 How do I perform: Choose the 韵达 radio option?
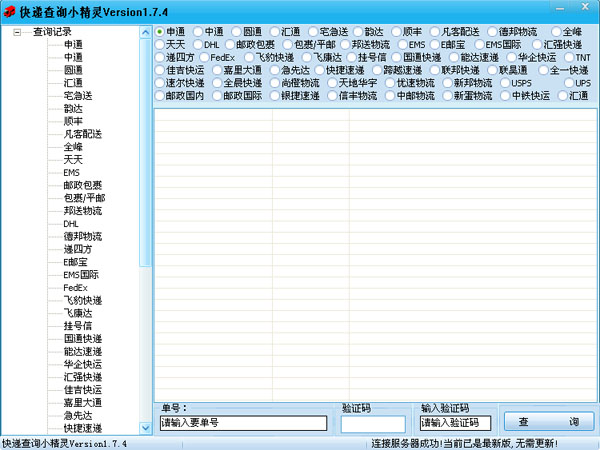click(x=358, y=32)
